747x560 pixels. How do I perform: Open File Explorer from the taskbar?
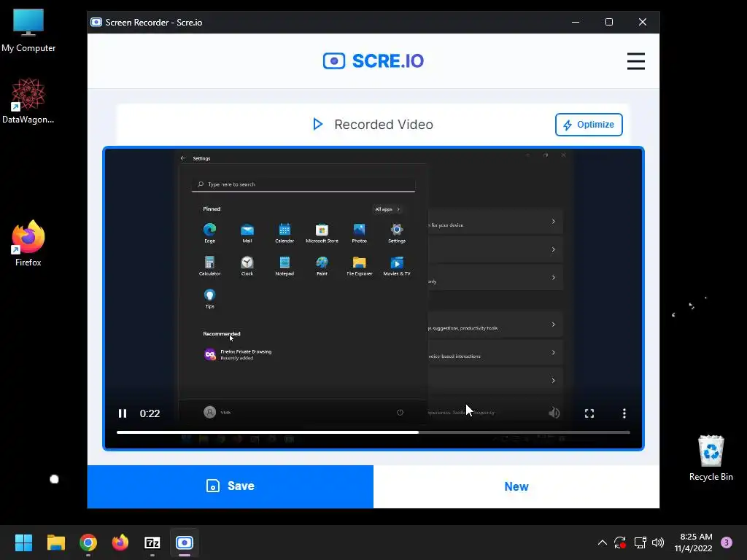click(x=55, y=542)
